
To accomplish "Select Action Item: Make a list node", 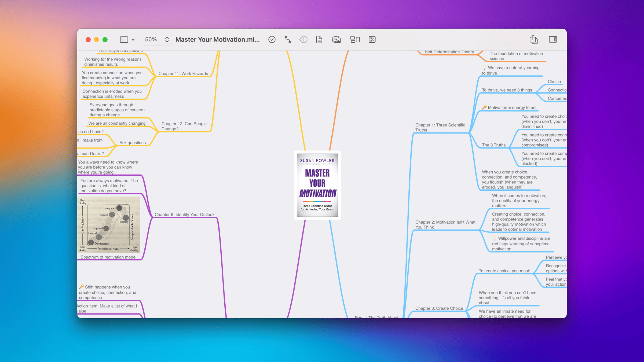I will point(107,308).
